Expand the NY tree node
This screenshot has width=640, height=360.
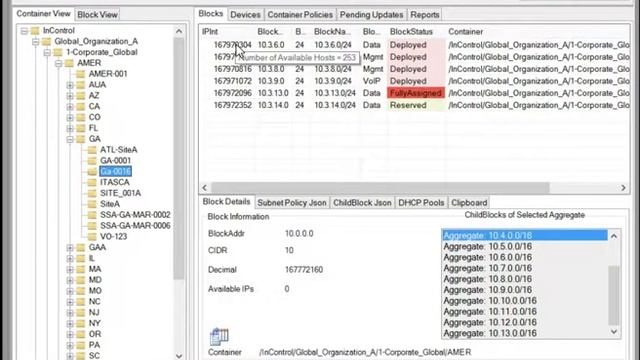click(x=70, y=324)
